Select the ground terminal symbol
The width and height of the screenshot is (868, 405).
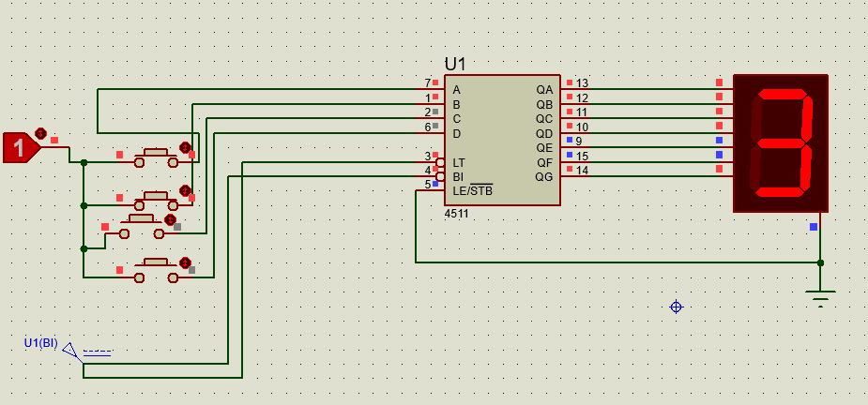coord(820,298)
